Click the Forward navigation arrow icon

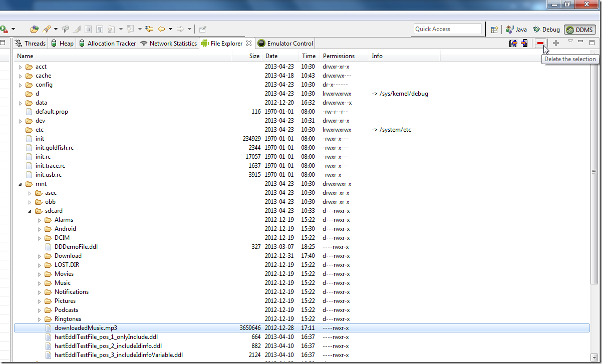180,29
